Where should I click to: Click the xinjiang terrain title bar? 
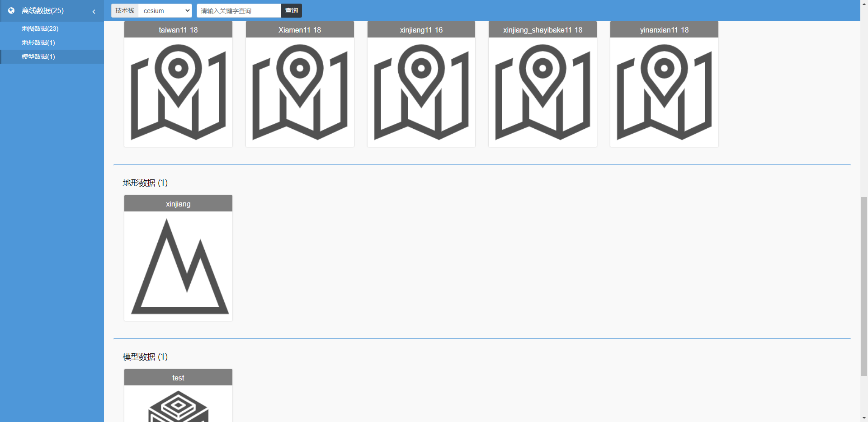point(178,204)
